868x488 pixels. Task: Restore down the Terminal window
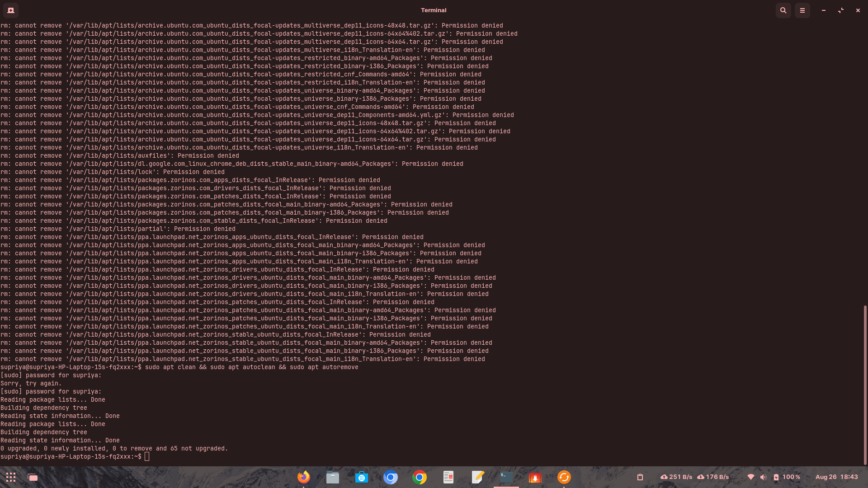click(841, 10)
